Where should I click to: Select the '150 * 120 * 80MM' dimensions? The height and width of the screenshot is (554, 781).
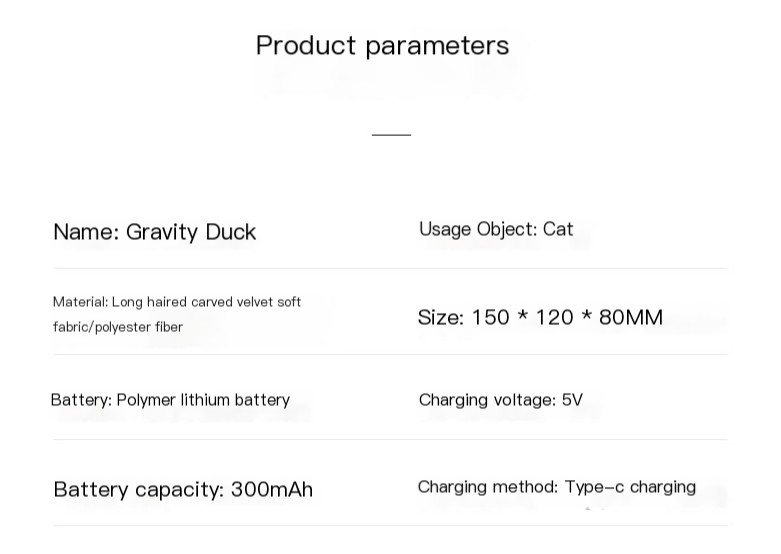point(567,318)
